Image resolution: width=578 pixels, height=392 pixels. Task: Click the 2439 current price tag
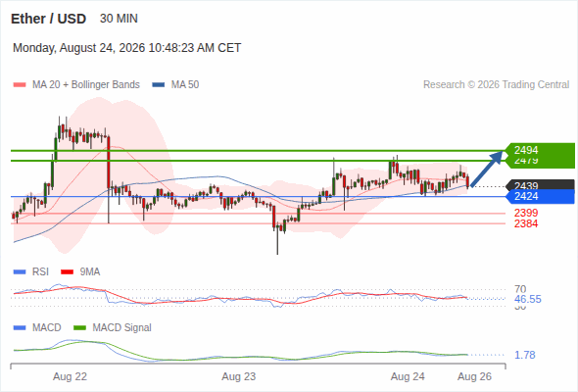tap(540, 185)
